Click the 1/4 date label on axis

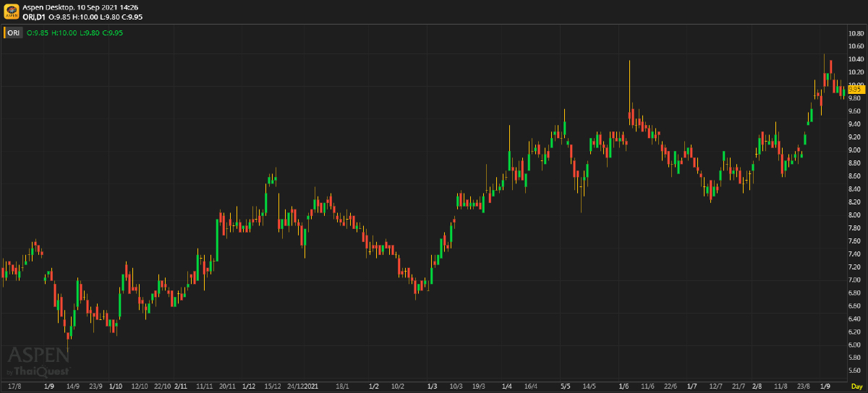point(507,386)
